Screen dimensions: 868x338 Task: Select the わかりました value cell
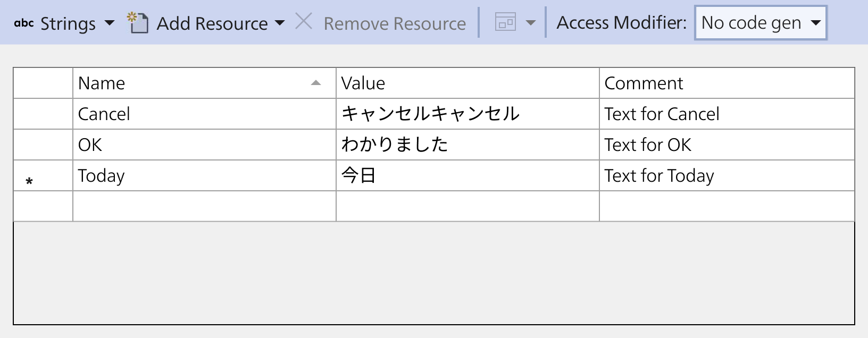(x=468, y=145)
